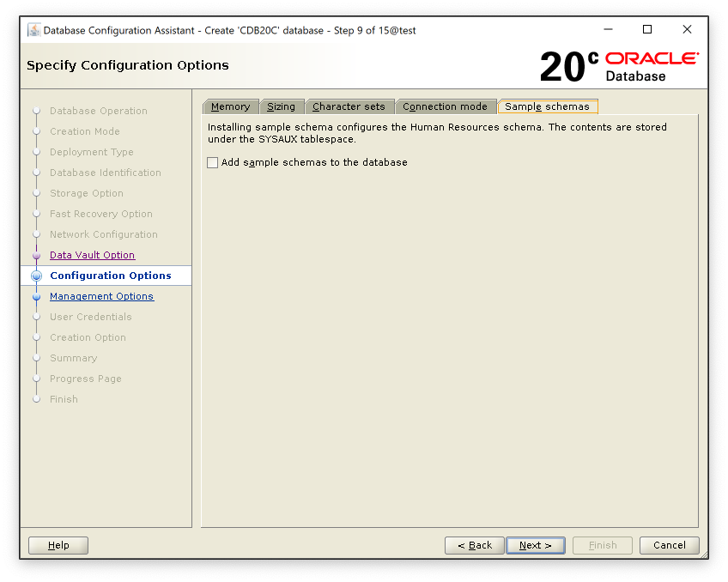Open the Data Vault Option step link
The image size is (728, 582).
(92, 255)
